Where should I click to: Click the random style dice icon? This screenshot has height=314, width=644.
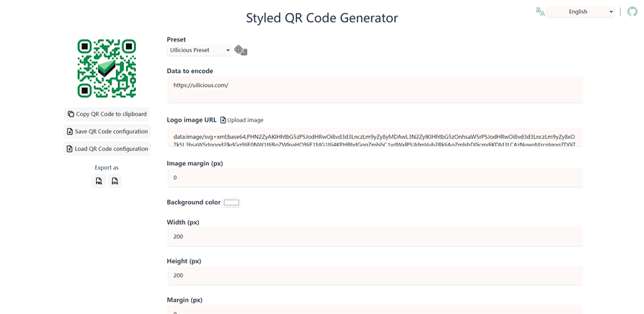240,50
